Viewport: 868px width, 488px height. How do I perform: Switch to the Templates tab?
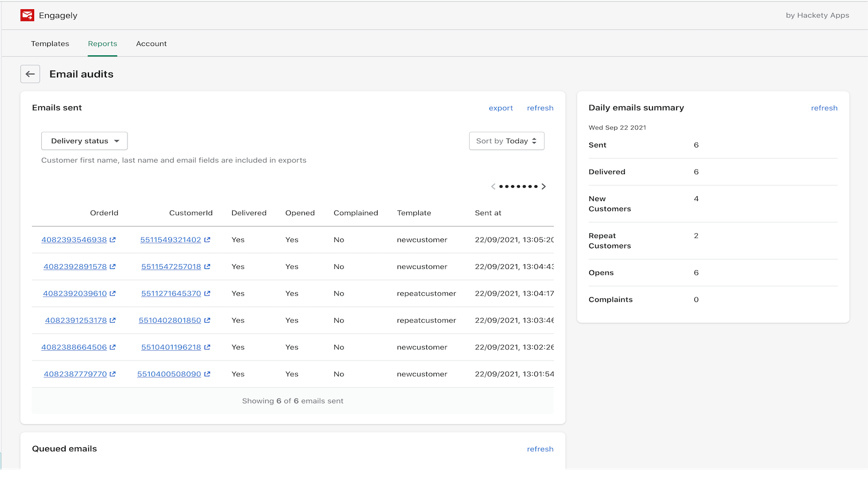tap(50, 44)
